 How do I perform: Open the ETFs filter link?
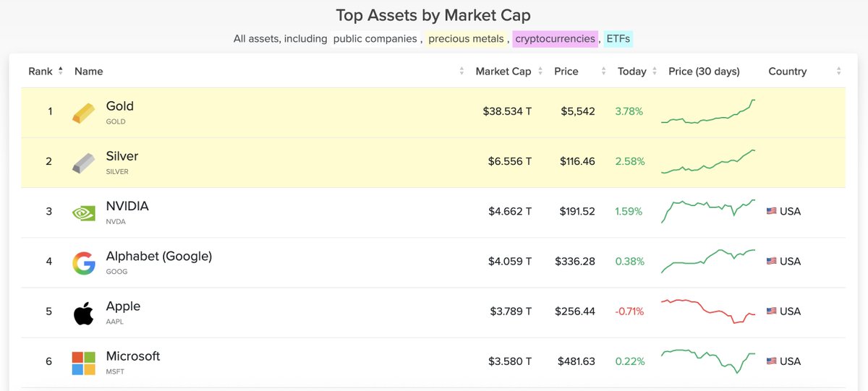(x=619, y=38)
